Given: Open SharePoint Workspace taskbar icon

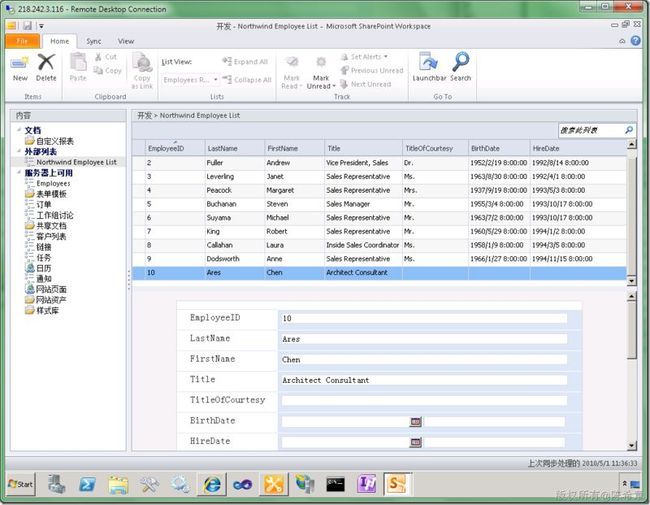Looking at the screenshot, I should 398,484.
